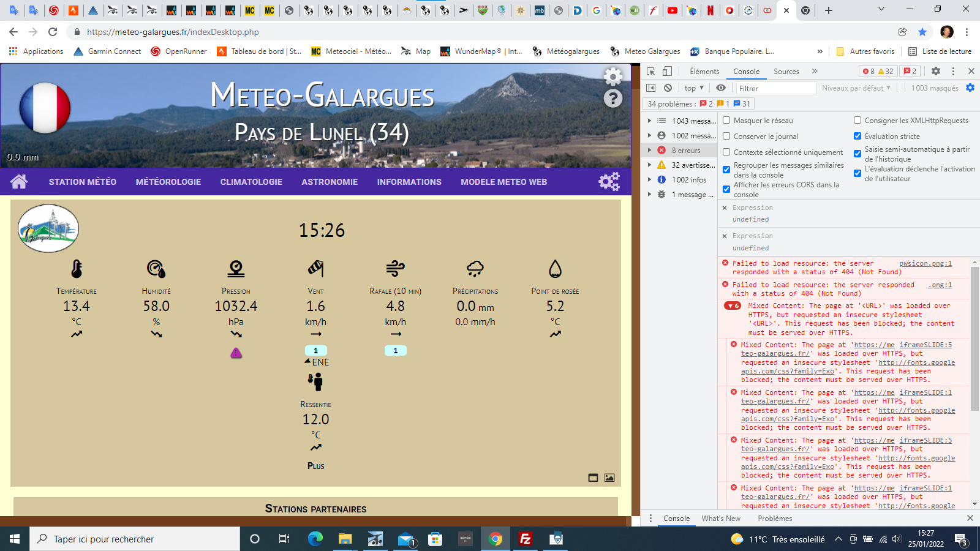Go to home via house icon

point(19,181)
